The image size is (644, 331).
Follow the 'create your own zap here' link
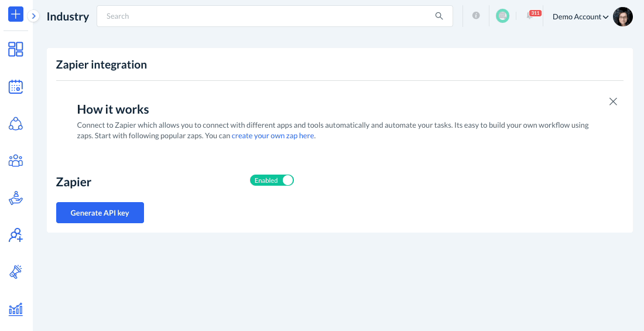(x=273, y=136)
